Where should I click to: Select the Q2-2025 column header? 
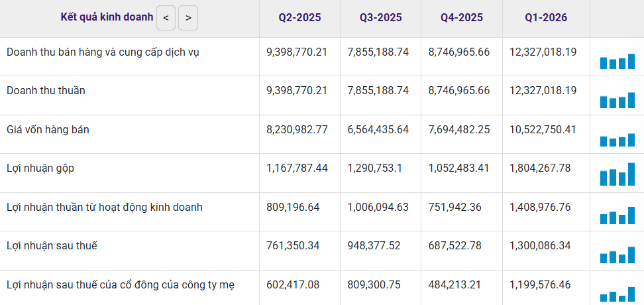pyautogui.click(x=299, y=18)
